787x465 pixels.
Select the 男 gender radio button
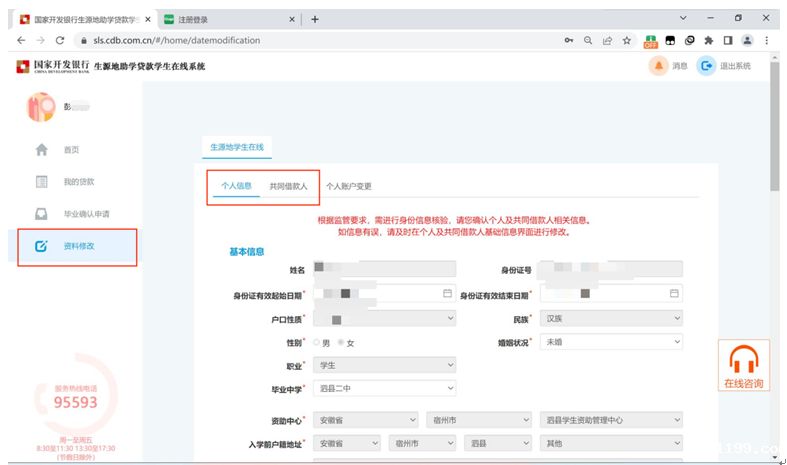point(317,343)
